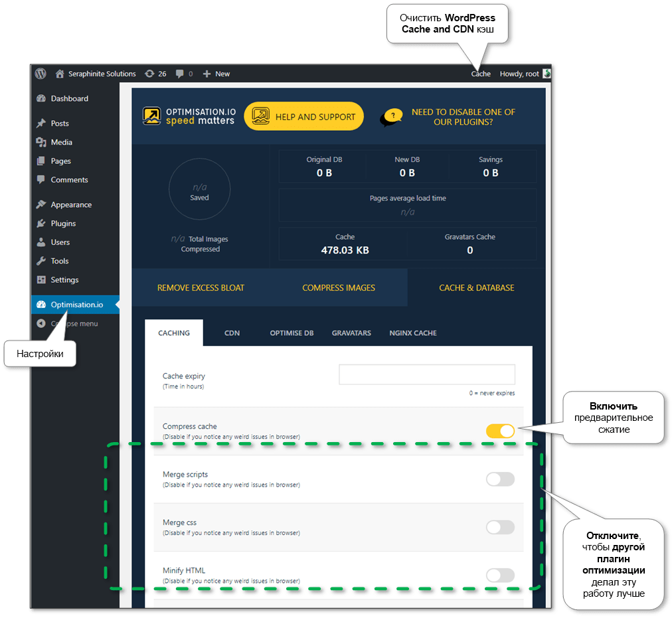Switch to the Nginx Cache sub-tab

pyautogui.click(x=413, y=333)
